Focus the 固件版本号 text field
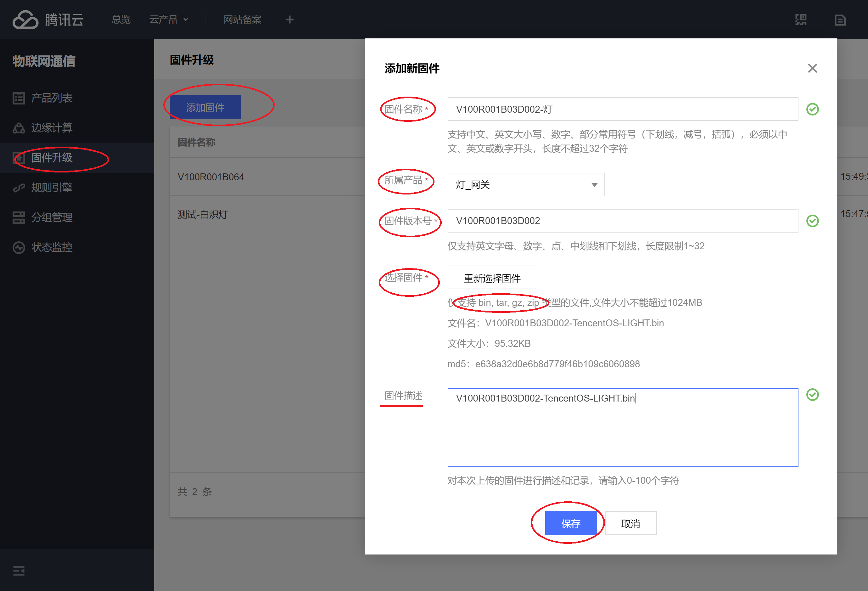 [x=622, y=221]
